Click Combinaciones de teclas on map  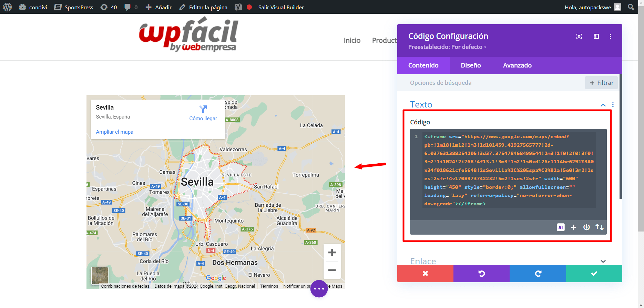(125, 286)
